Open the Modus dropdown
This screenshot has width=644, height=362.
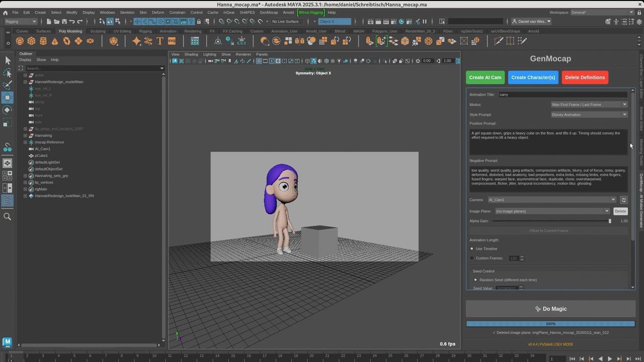click(589, 105)
